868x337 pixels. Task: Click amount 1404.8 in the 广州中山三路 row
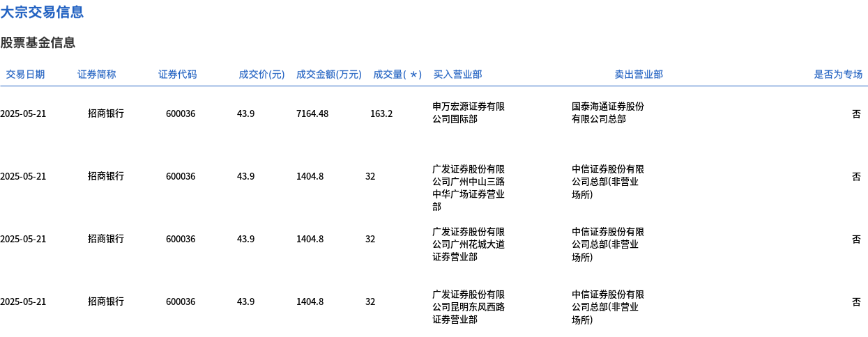[x=310, y=176]
